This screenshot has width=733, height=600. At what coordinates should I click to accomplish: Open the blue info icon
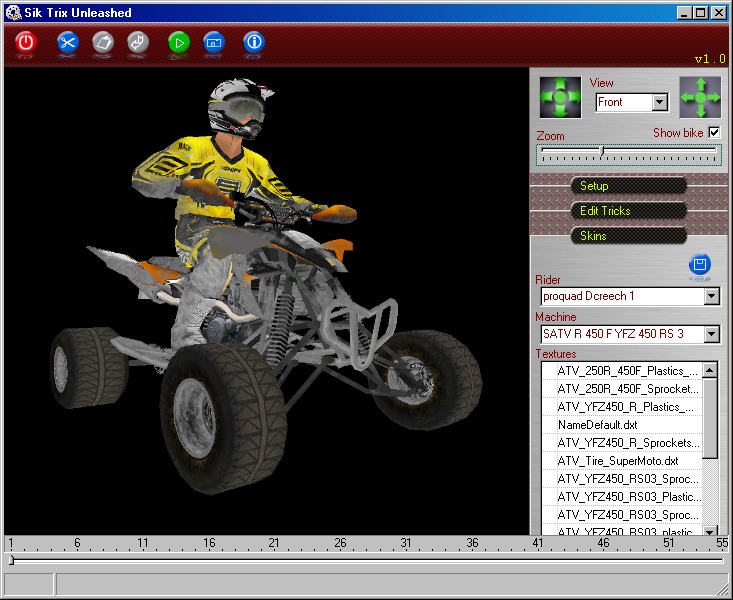254,43
